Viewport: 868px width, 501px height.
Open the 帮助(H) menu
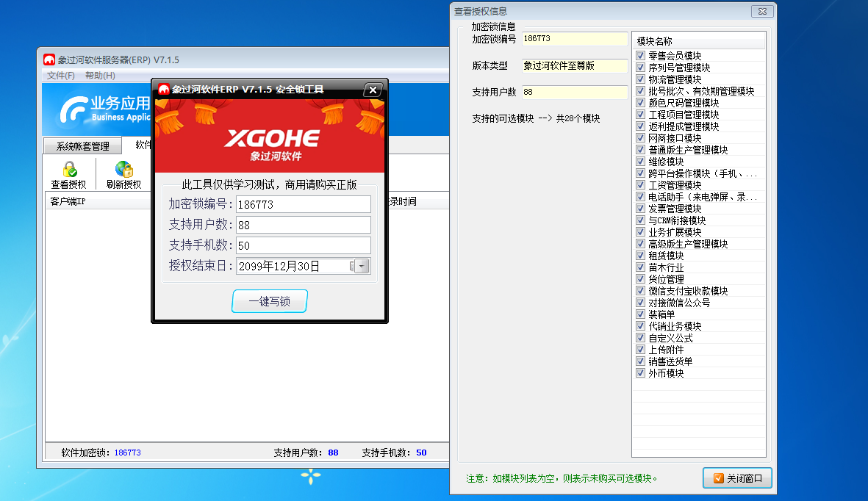[100, 75]
